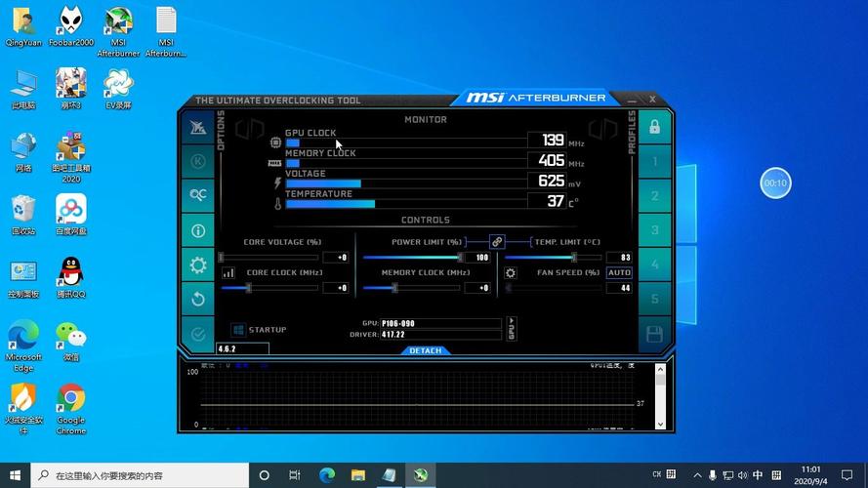This screenshot has width=868, height=488.
Task: Open the OC Scanner from sidebar
Action: (x=198, y=195)
